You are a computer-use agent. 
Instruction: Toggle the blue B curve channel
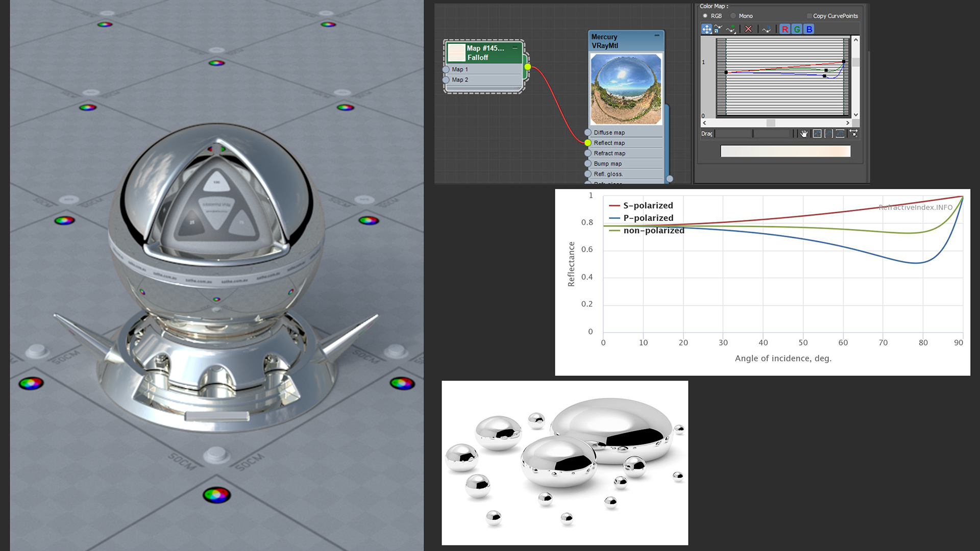click(809, 29)
